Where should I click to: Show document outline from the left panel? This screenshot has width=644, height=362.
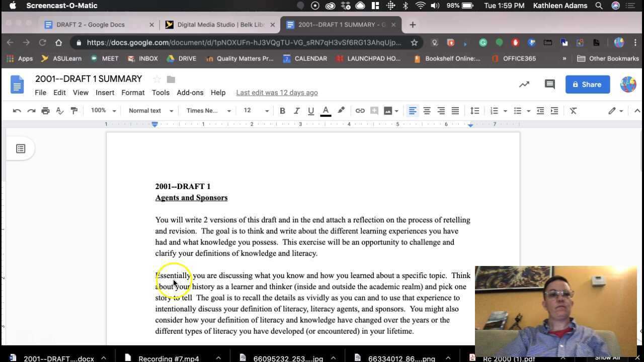[21, 148]
